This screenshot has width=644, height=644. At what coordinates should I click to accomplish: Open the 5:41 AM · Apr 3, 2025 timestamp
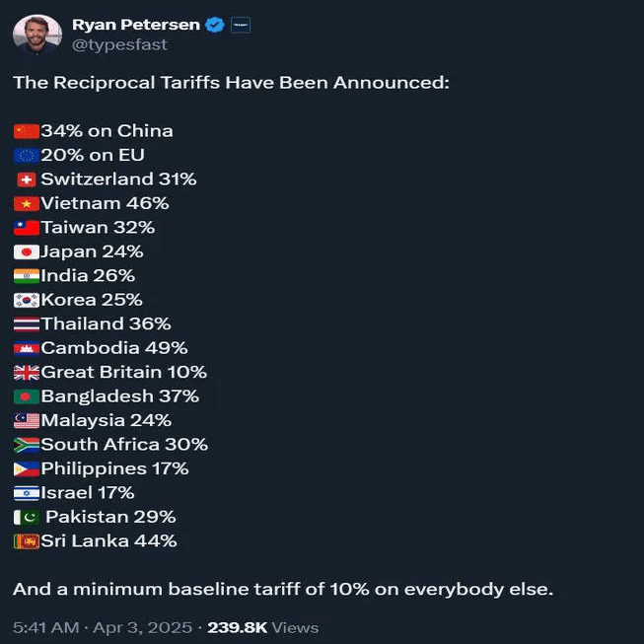click(102, 627)
